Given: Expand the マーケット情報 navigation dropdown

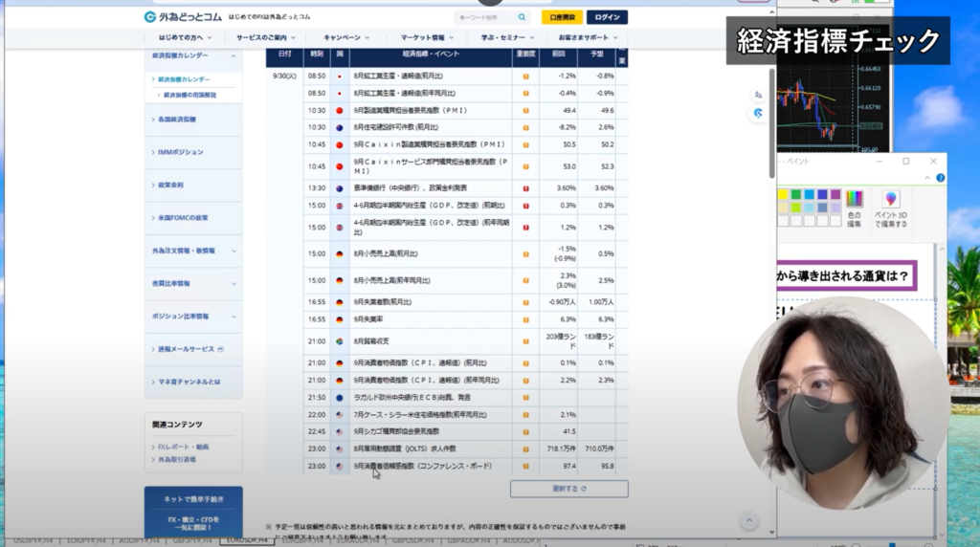Looking at the screenshot, I should pos(430,37).
